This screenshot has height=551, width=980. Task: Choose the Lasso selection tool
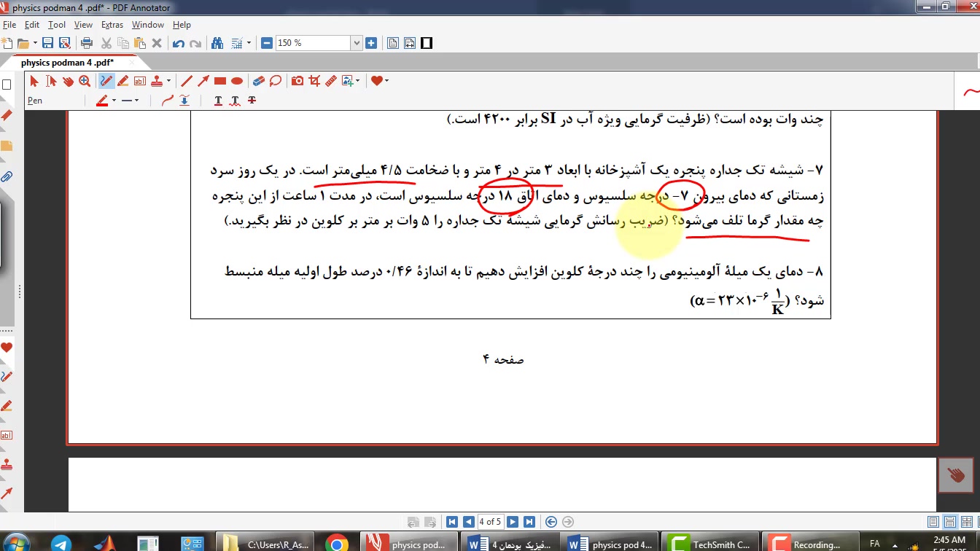pyautogui.click(x=276, y=81)
